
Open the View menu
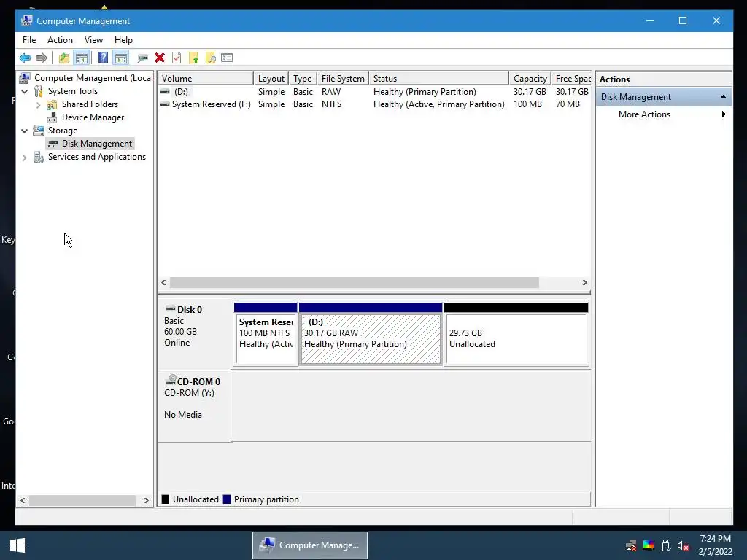pos(93,40)
